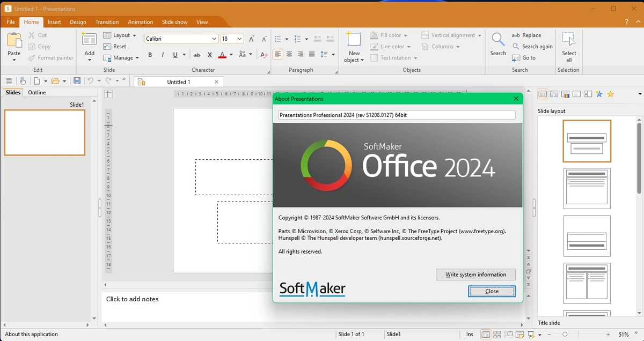The height and width of the screenshot is (341, 644).
Task: Click the Select all icon
Action: pos(568,40)
